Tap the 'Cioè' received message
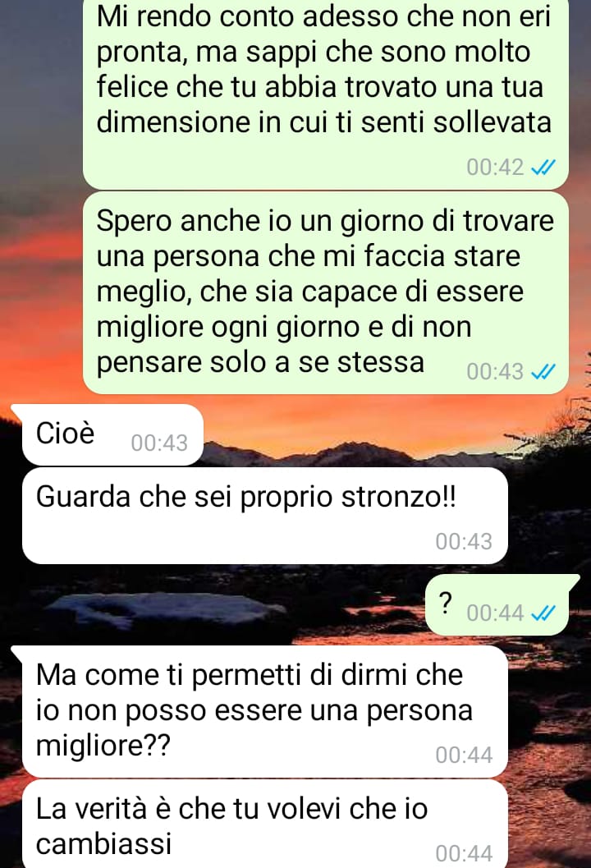The image size is (591, 868). 112,434
